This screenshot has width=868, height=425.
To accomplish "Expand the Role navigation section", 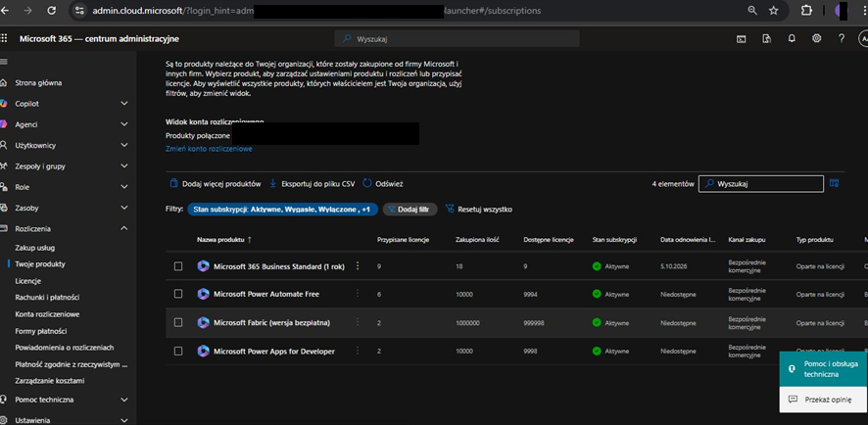I will point(124,187).
